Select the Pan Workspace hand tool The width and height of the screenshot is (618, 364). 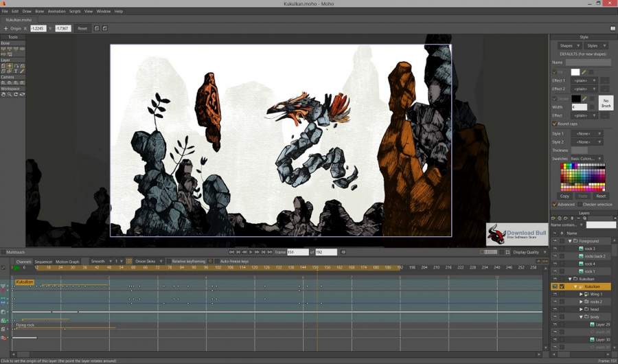(x=3, y=94)
